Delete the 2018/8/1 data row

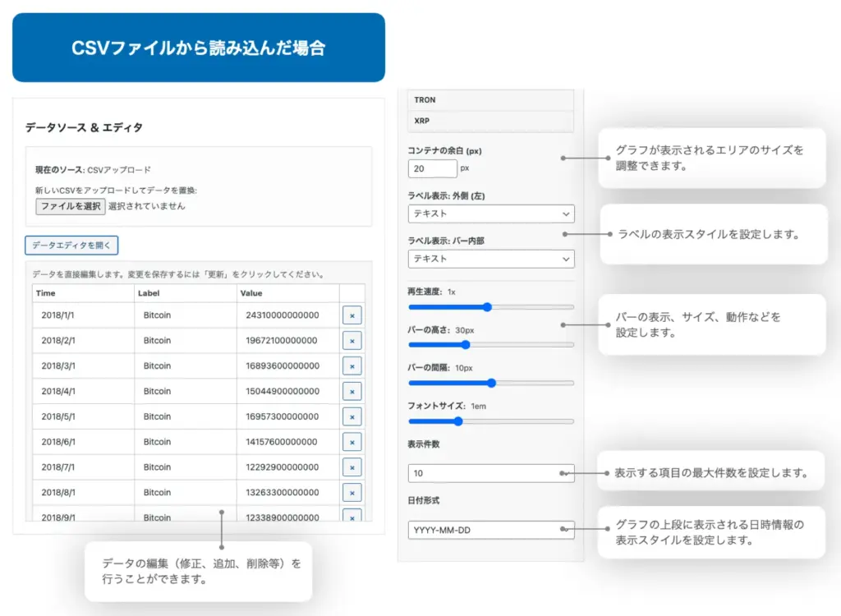tap(352, 493)
